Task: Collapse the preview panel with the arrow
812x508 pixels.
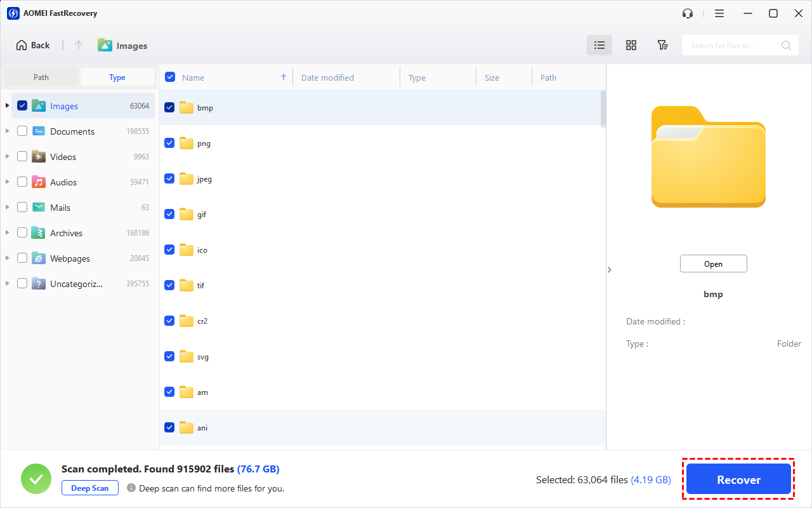Action: [x=610, y=270]
